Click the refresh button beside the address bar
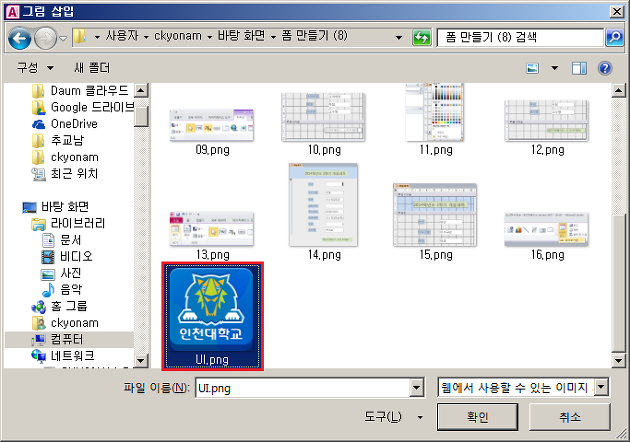The width and height of the screenshot is (630, 442). point(421,38)
